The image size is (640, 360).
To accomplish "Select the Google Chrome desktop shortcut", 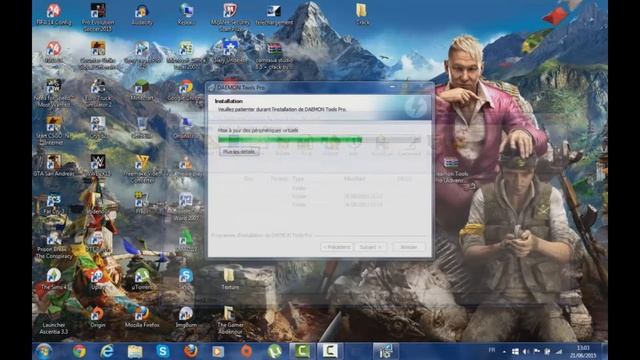I will (x=186, y=91).
